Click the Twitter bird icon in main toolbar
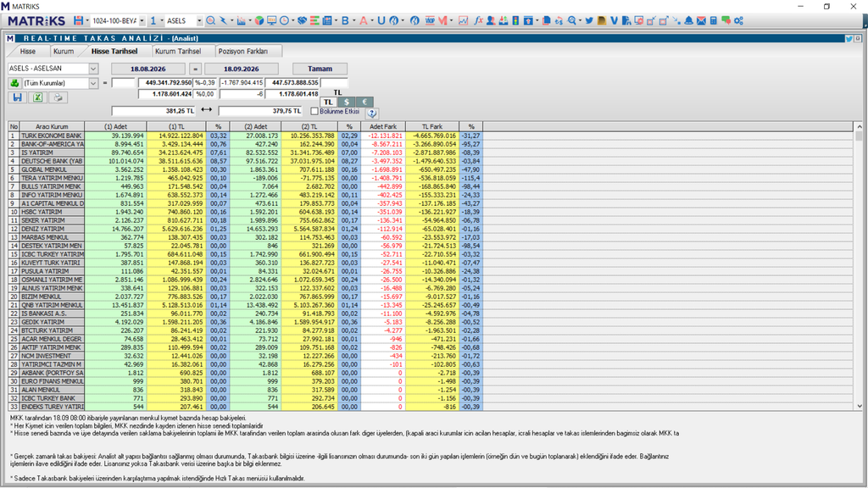 tap(589, 20)
